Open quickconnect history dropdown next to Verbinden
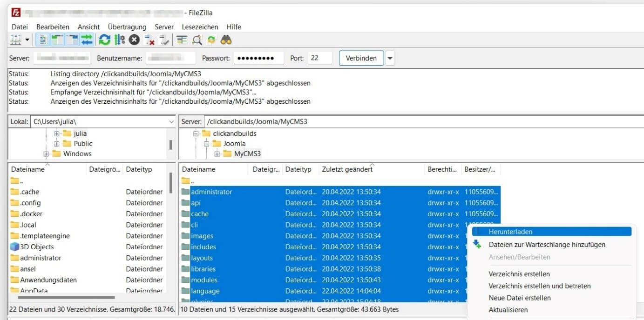The width and height of the screenshot is (644, 320). 390,58
